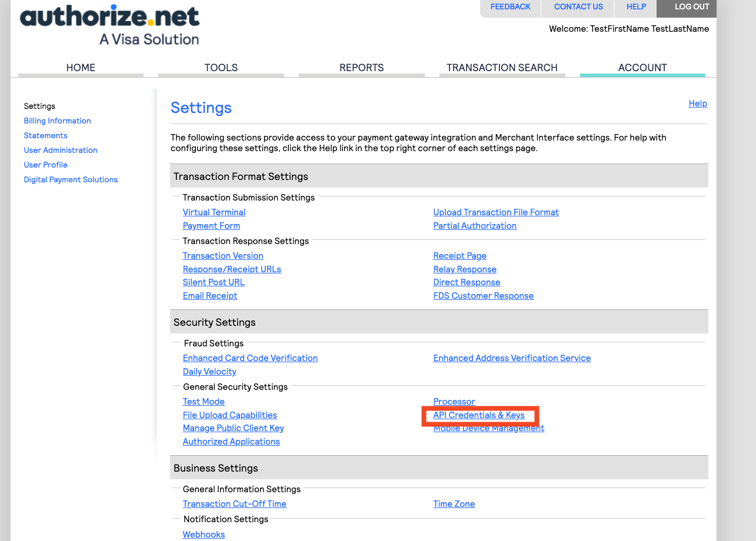Open the Test Mode settings
Viewport: 756px width, 541px height.
(x=204, y=401)
